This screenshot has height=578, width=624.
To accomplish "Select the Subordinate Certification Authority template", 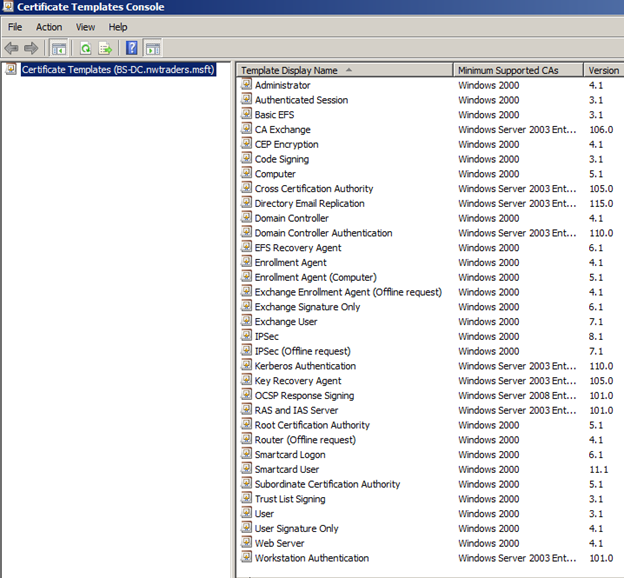I will pos(328,484).
